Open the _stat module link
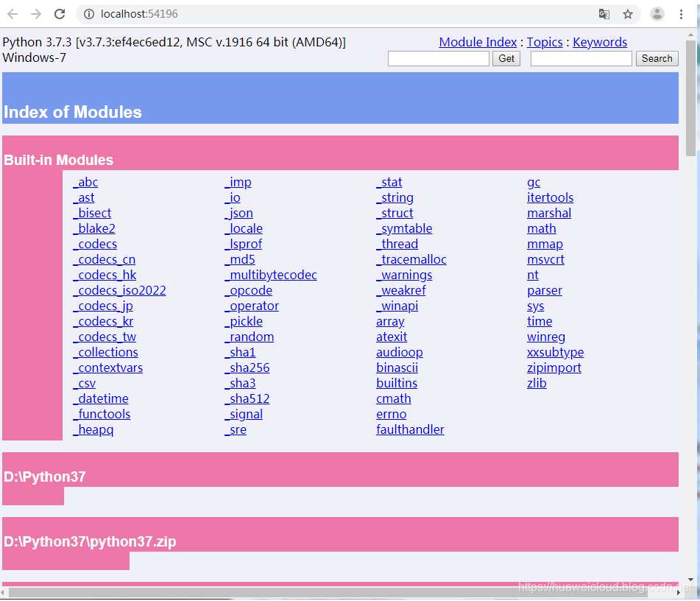This screenshot has height=601, width=700. (x=389, y=183)
